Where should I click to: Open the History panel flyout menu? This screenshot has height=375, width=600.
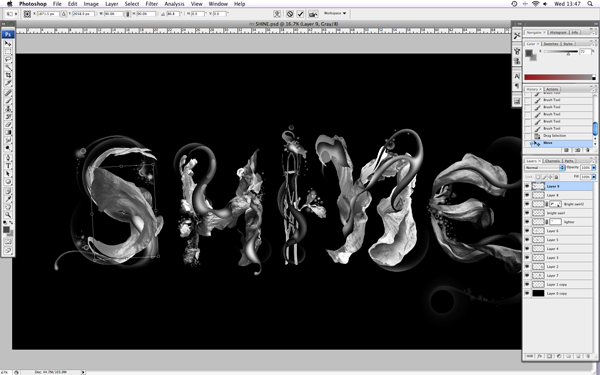593,89
